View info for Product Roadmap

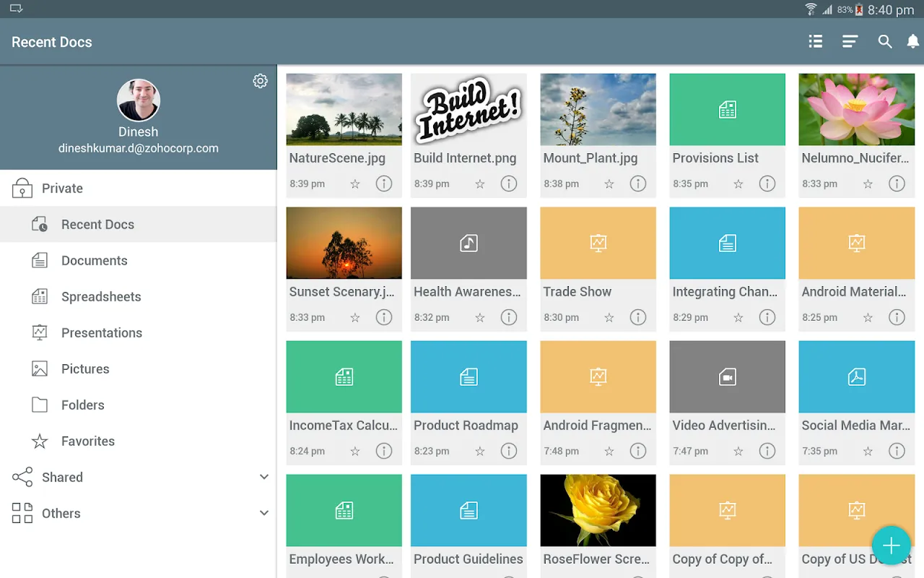coord(509,451)
